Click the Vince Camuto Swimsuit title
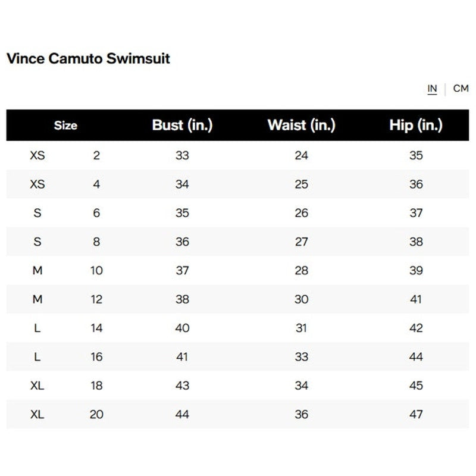 [88, 58]
